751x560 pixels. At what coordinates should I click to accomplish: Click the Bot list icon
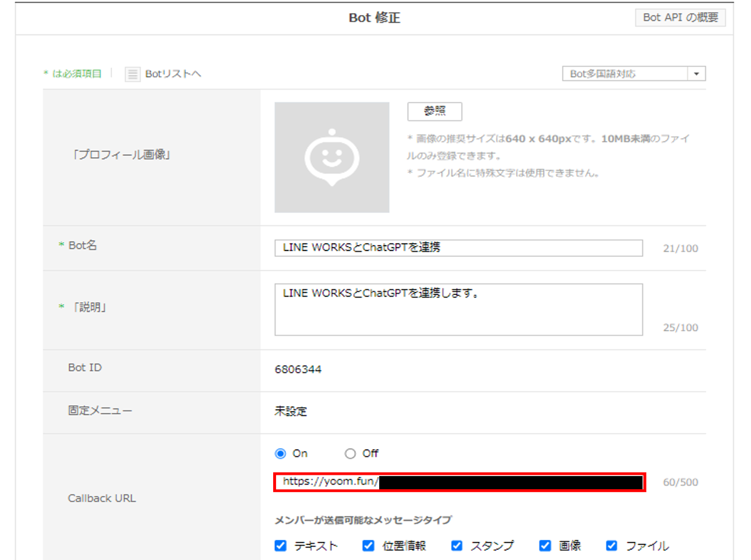click(x=132, y=74)
